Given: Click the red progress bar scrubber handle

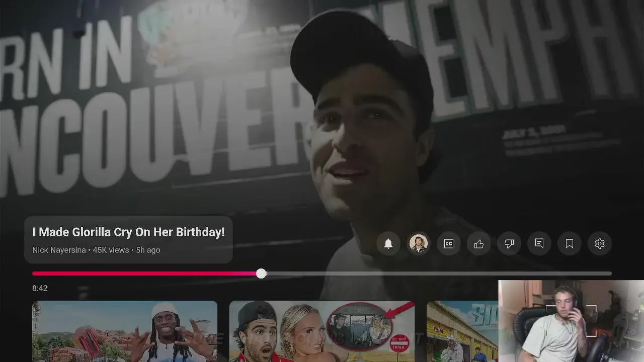Looking at the screenshot, I should coord(261,274).
